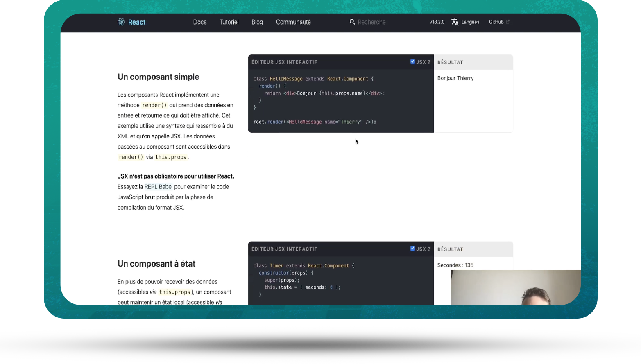Click the "RÉSULTAT" label above Secondes

point(450,249)
